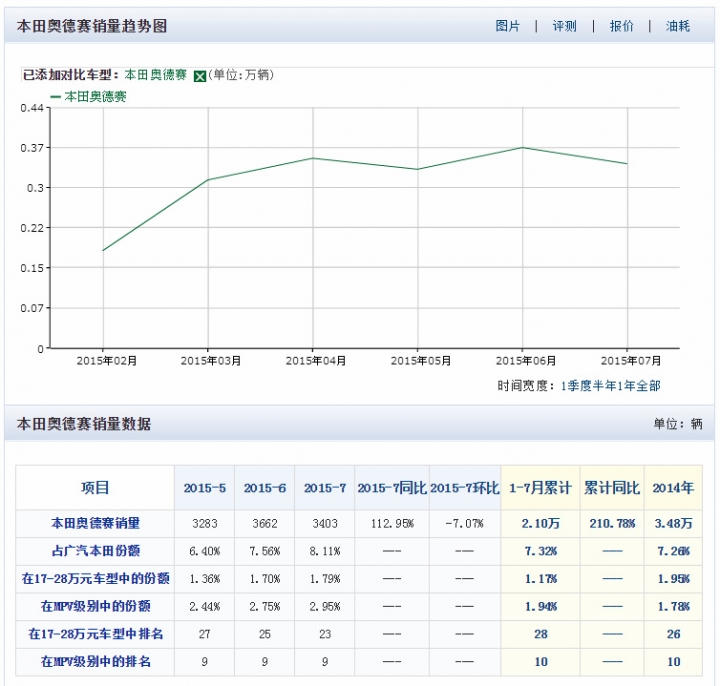Click the 在MPV级别中的排名 row header

[95, 662]
